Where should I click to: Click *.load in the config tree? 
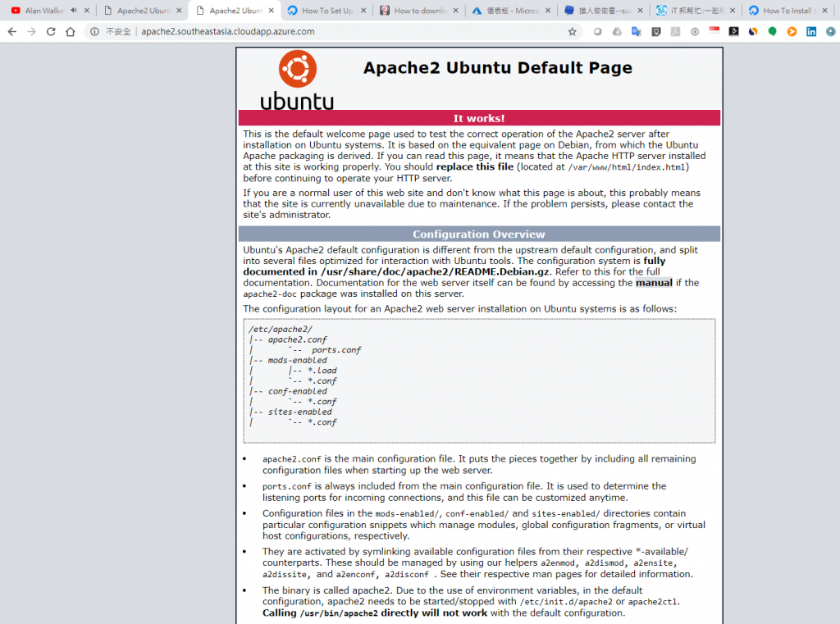[x=322, y=370]
